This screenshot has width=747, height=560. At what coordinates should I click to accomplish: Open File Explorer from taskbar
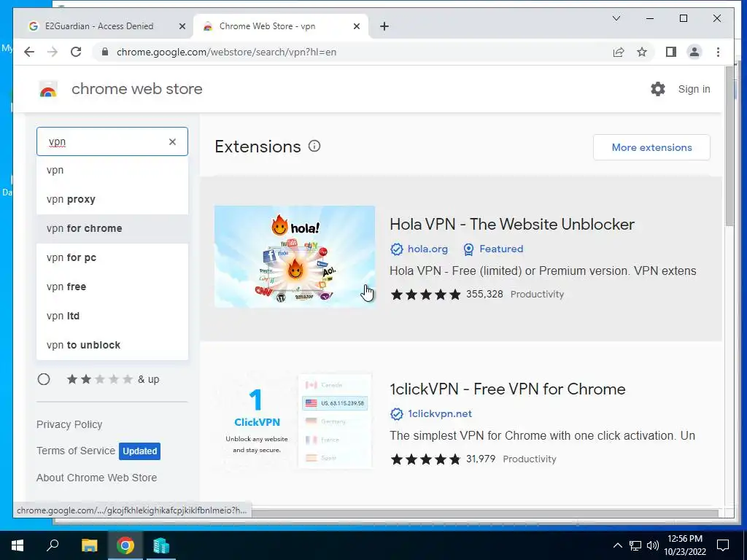(89, 545)
